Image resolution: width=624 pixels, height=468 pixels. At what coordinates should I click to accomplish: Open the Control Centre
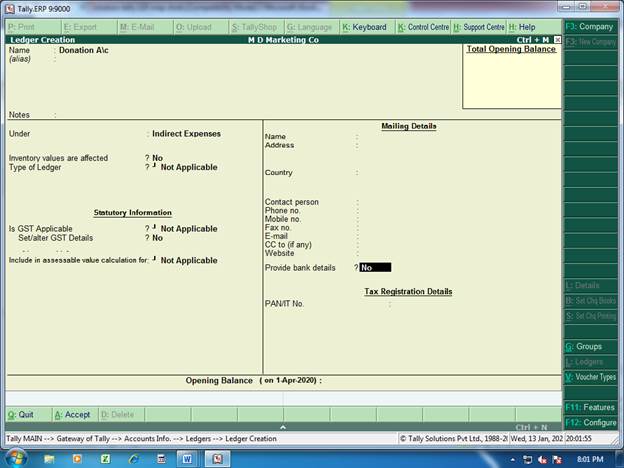tap(423, 27)
